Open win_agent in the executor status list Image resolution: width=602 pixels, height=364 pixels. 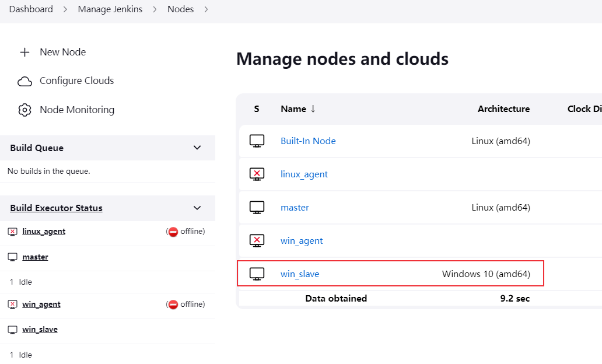(41, 304)
